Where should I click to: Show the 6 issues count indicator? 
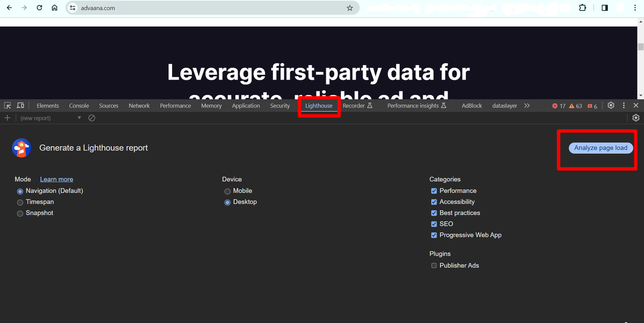pos(592,106)
